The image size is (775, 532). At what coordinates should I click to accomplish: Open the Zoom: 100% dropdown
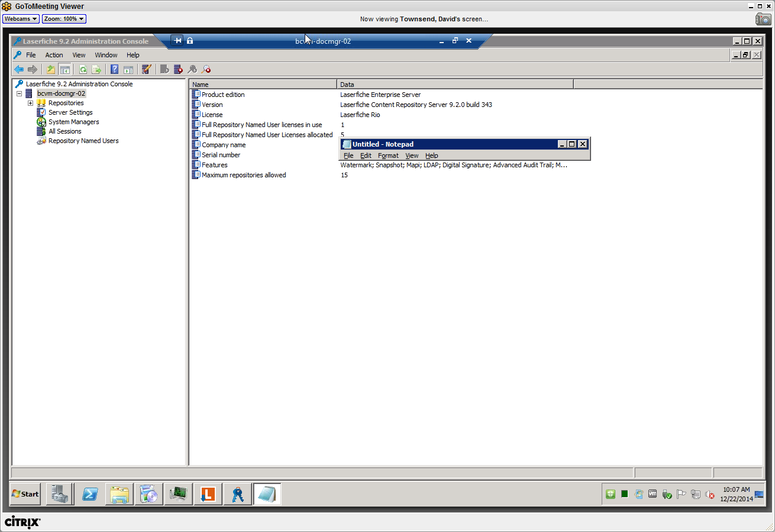tap(64, 19)
